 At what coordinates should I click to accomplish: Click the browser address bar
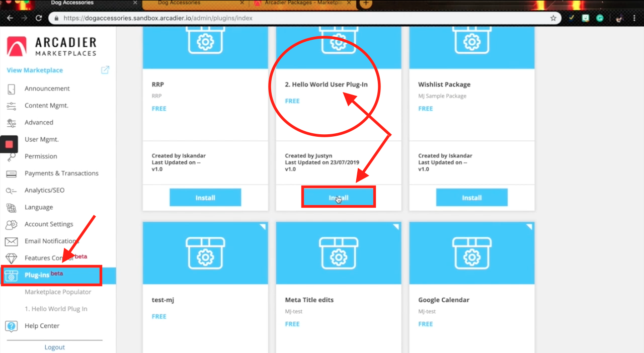pyautogui.click(x=304, y=18)
